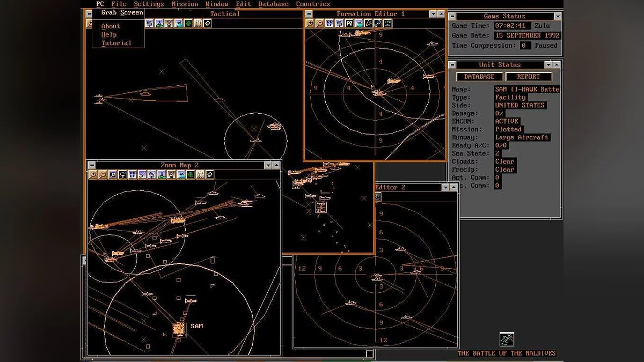Click zoom-out magnifier in Formation Editor 1
The height and width of the screenshot is (362, 644).
point(320,24)
